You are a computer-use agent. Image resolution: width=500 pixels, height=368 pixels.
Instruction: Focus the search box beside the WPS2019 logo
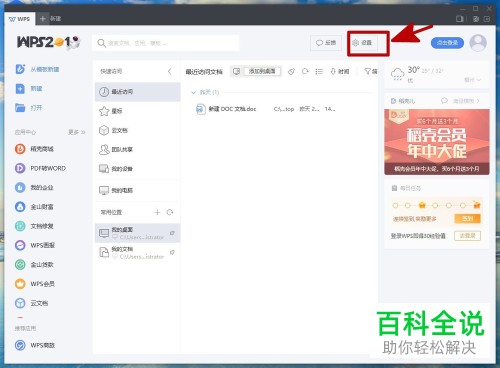pos(165,43)
